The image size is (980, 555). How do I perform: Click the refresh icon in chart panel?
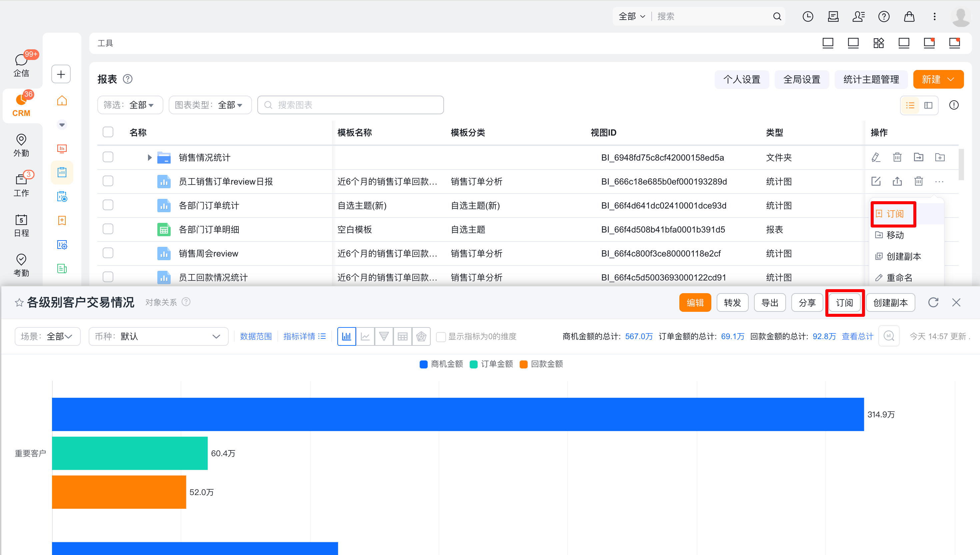pyautogui.click(x=933, y=302)
